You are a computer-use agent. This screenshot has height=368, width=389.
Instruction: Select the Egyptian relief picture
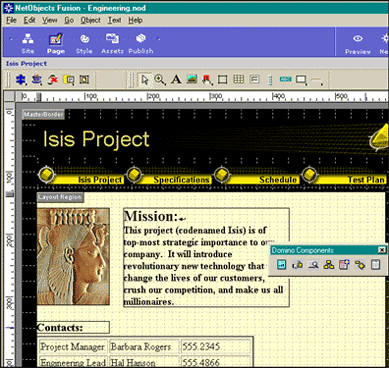[x=73, y=256]
